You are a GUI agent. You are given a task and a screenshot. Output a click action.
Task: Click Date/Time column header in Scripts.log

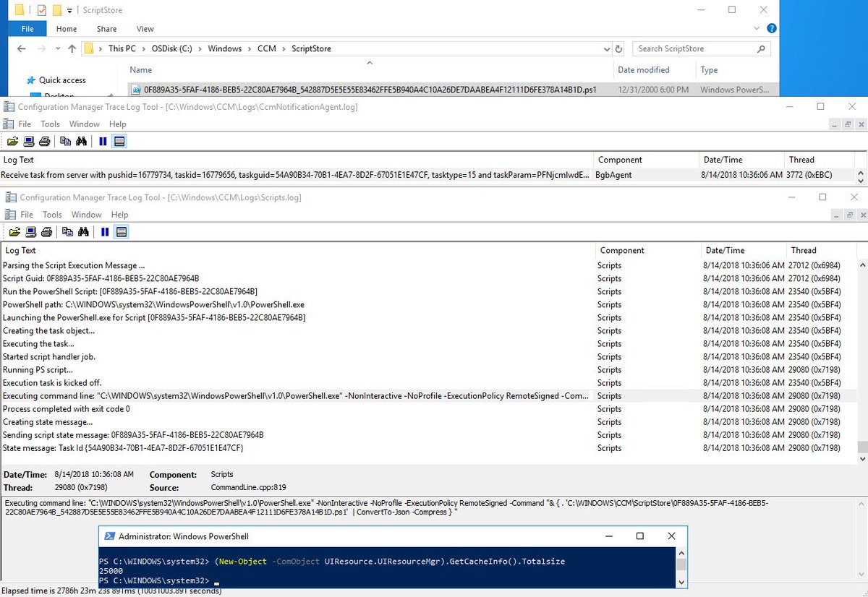(725, 250)
